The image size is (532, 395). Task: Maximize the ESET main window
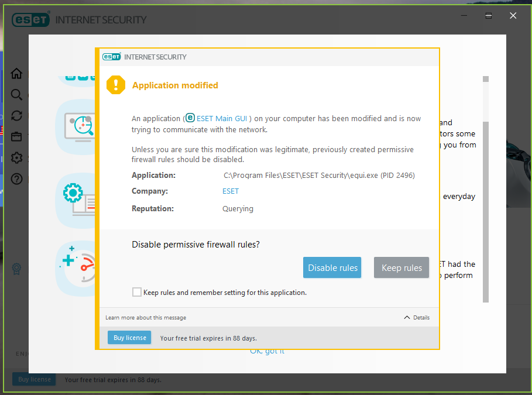point(489,16)
